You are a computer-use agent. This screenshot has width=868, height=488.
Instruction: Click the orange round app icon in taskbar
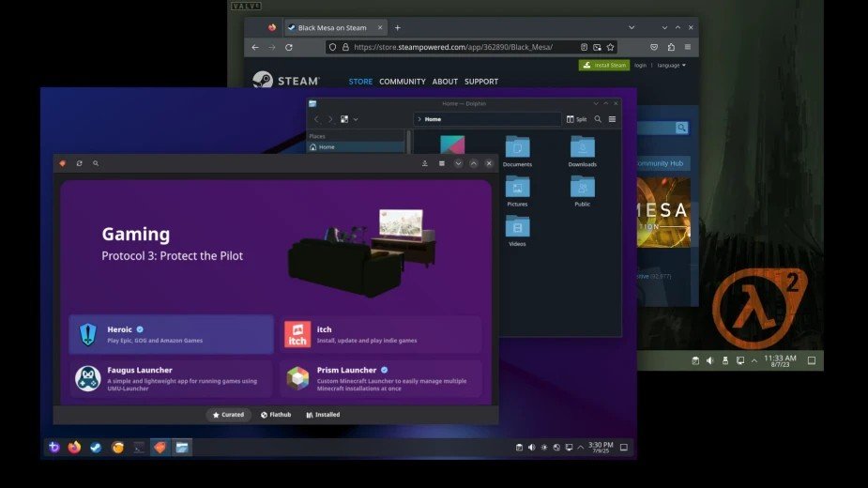pos(117,447)
